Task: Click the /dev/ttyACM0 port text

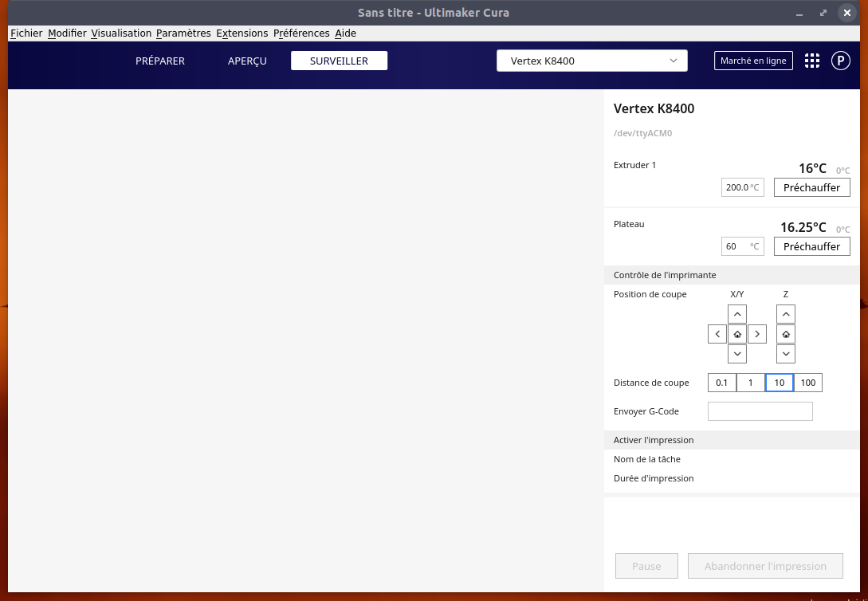Action: tap(642, 133)
